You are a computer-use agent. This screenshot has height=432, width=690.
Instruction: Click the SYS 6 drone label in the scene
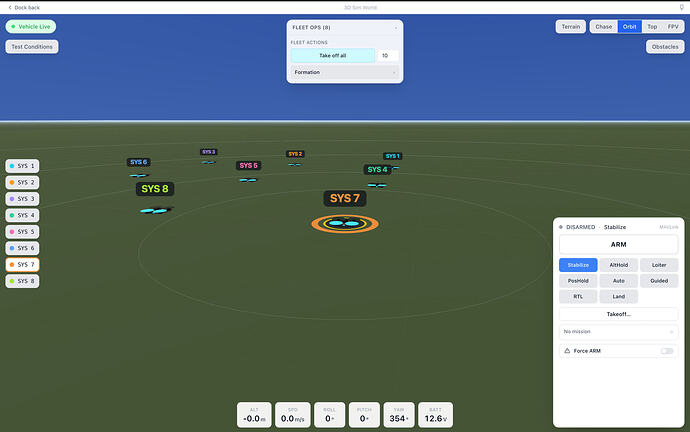click(139, 162)
